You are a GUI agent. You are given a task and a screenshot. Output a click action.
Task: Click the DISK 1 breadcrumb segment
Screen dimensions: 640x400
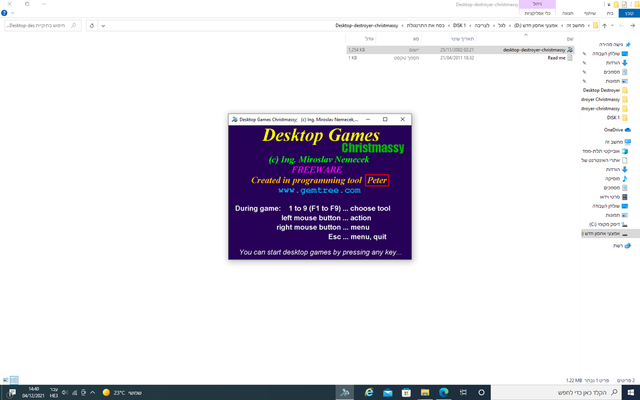(459, 25)
